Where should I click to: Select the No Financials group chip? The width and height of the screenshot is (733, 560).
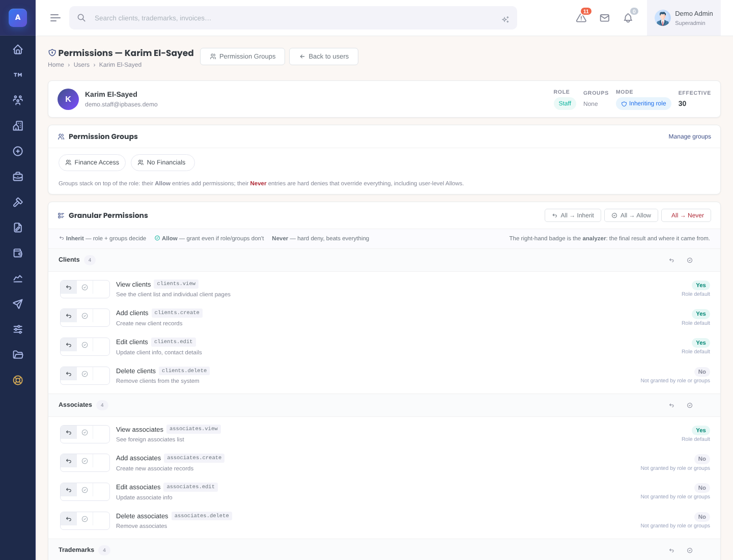point(163,162)
